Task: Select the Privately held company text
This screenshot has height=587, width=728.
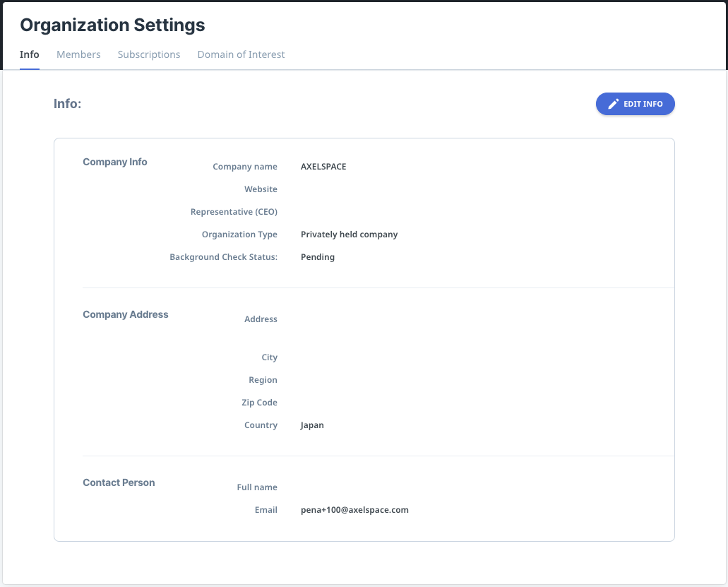Action: coord(349,235)
